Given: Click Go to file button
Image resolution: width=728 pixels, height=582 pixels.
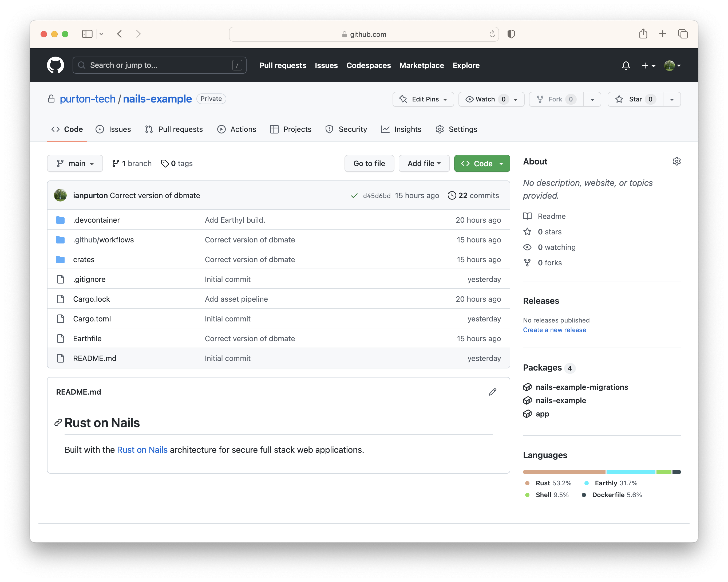Looking at the screenshot, I should (x=369, y=163).
